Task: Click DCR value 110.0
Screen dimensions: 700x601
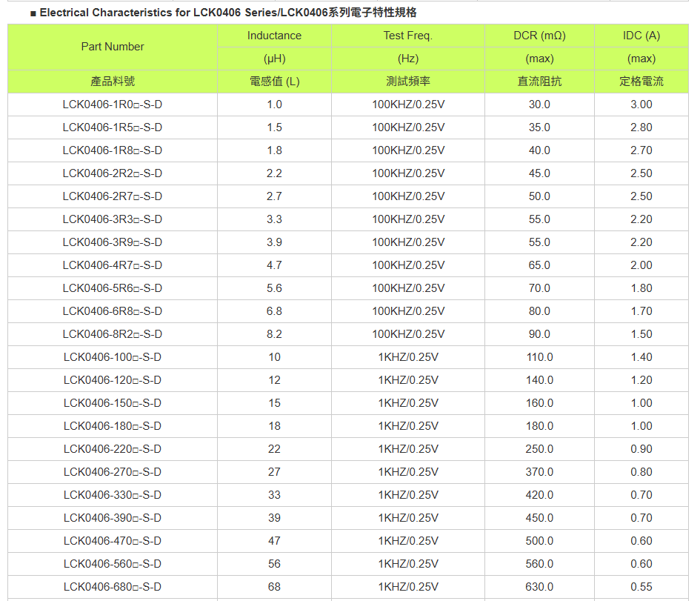Action: [540, 357]
